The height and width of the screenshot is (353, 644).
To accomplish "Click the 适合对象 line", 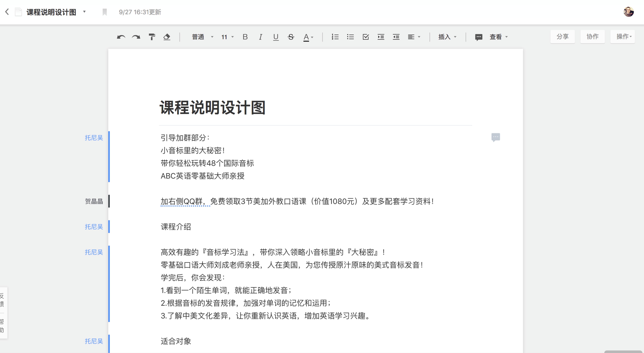I will click(176, 341).
